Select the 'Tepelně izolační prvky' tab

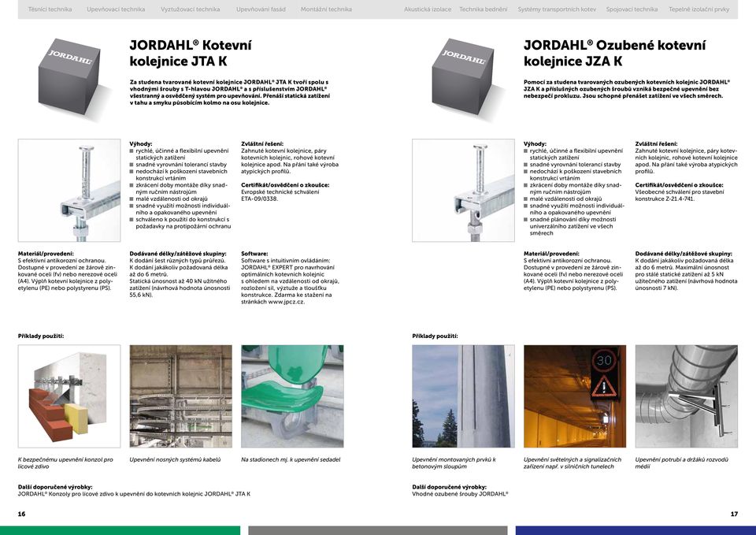pyautogui.click(x=699, y=9)
